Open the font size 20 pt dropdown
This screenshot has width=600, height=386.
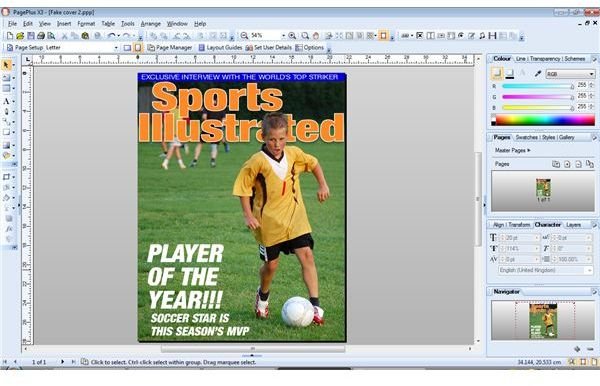(536, 238)
